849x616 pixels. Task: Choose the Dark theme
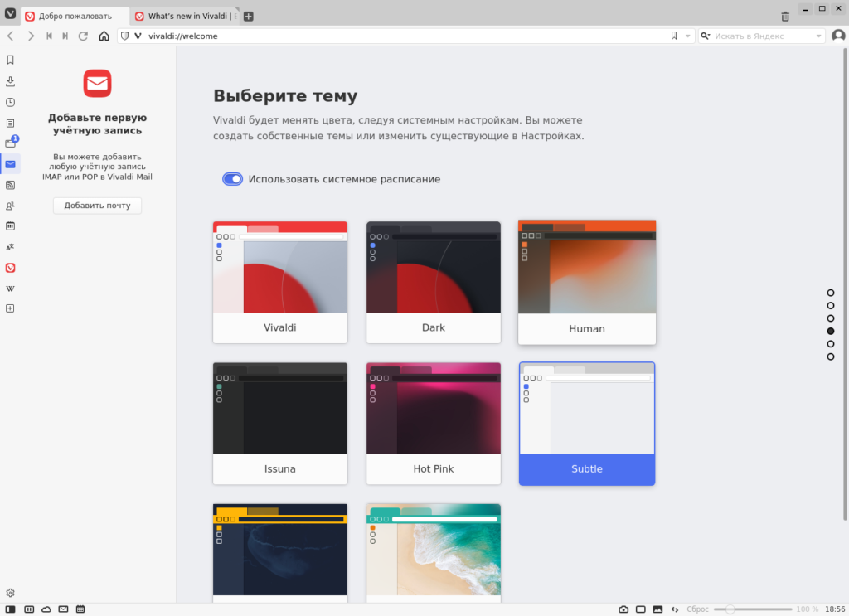click(433, 282)
